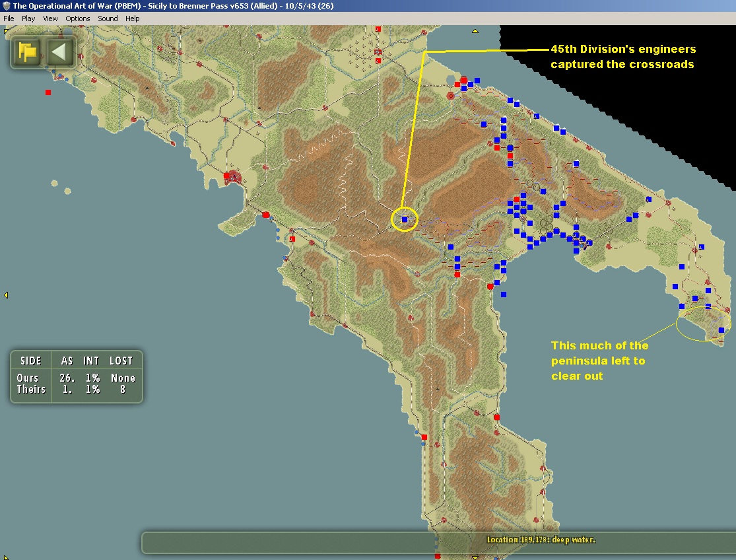Screen dimensions: 736x560
Task: Click the 'LOST' column header
Action: pyautogui.click(x=121, y=361)
